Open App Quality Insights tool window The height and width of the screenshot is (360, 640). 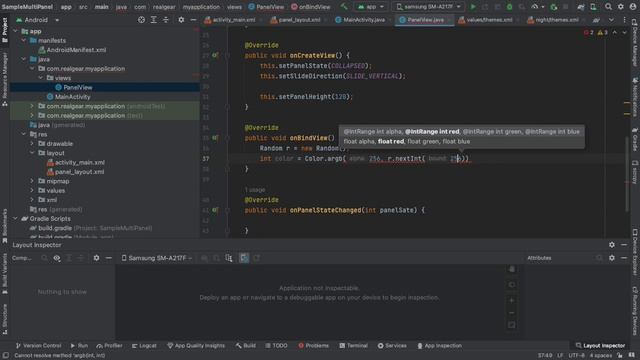pyautogui.click(x=196, y=346)
